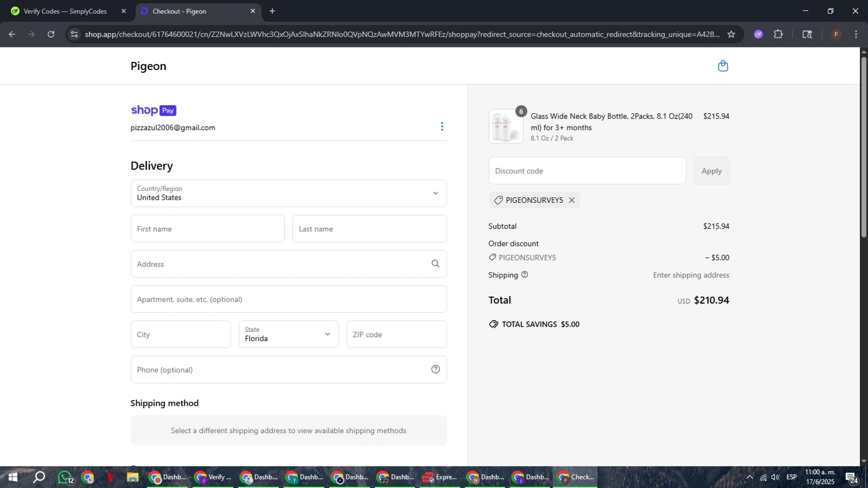This screenshot has width=868, height=488.
Task: Open Windows taskbar search
Action: (39, 478)
